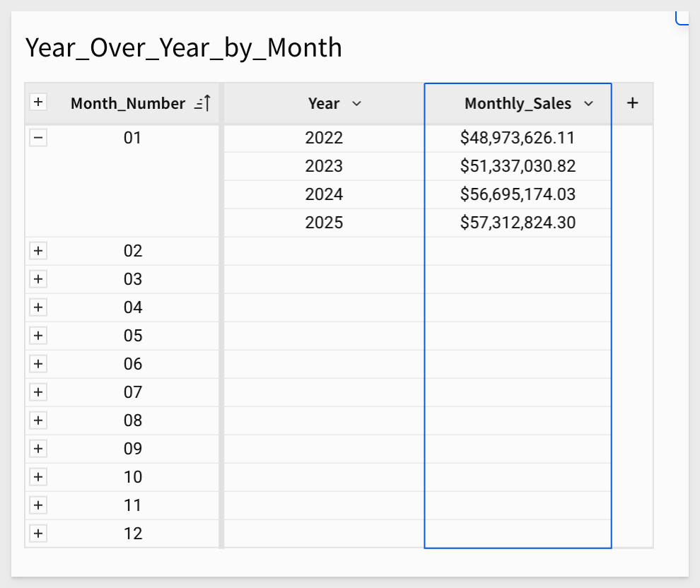The width and height of the screenshot is (700, 588).
Task: Click the Year_Over_Year_by_Month table title
Action: [x=184, y=47]
